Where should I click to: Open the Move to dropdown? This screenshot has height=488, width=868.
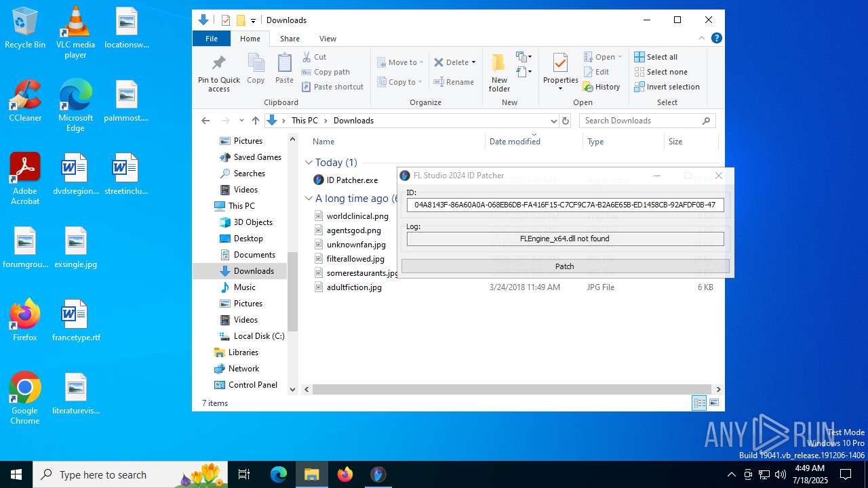click(400, 62)
